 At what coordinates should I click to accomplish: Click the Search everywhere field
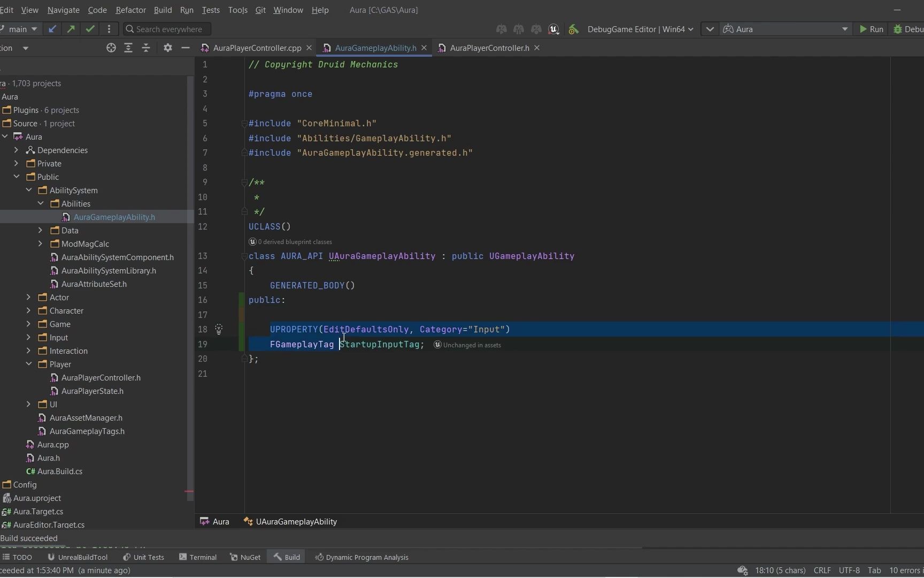(168, 29)
